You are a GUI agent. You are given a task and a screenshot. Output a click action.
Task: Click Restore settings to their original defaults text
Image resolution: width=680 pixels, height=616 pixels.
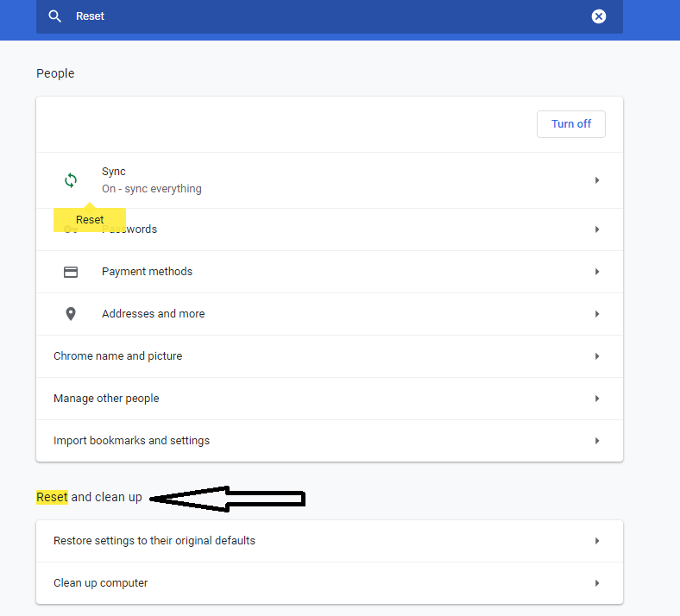click(154, 541)
